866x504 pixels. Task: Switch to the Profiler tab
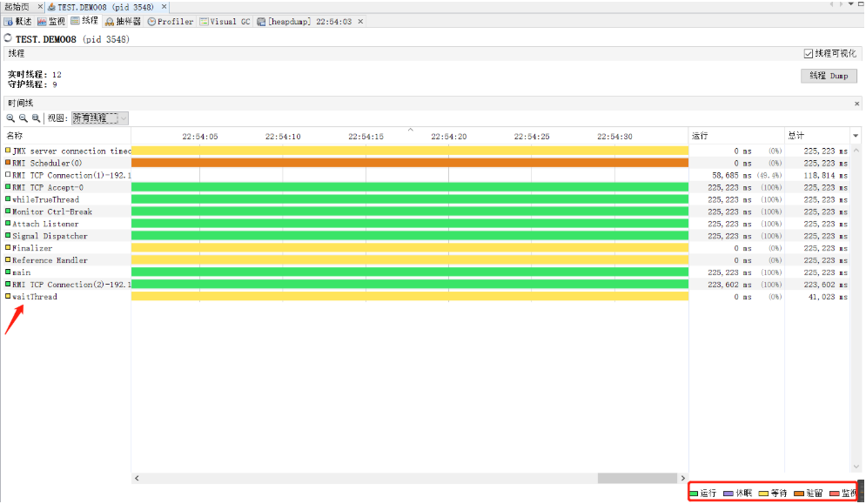(x=170, y=22)
